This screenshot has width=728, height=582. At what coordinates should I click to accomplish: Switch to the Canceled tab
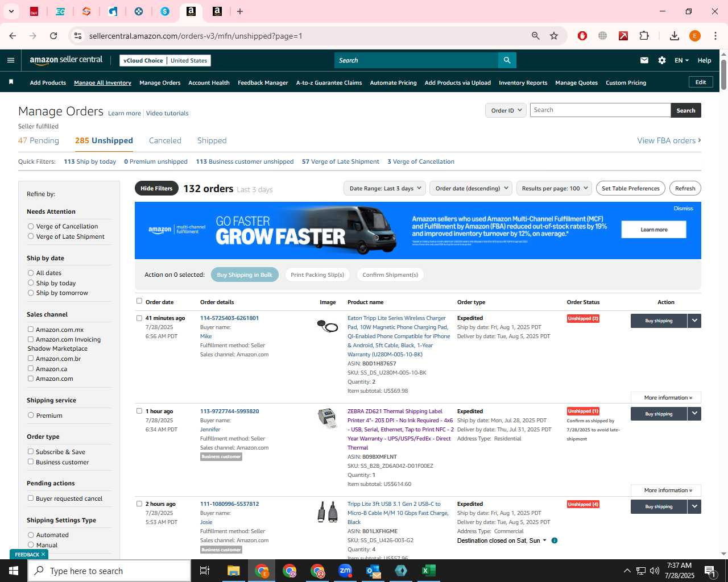point(165,140)
